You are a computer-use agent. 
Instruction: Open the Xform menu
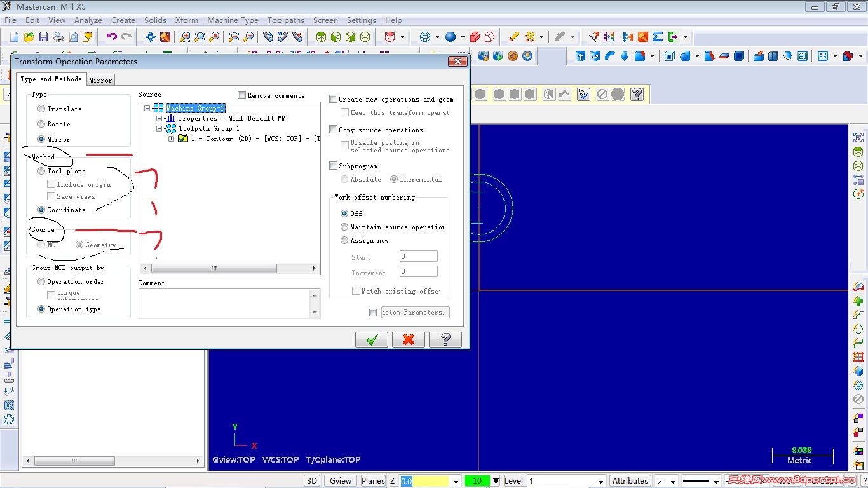click(x=186, y=20)
